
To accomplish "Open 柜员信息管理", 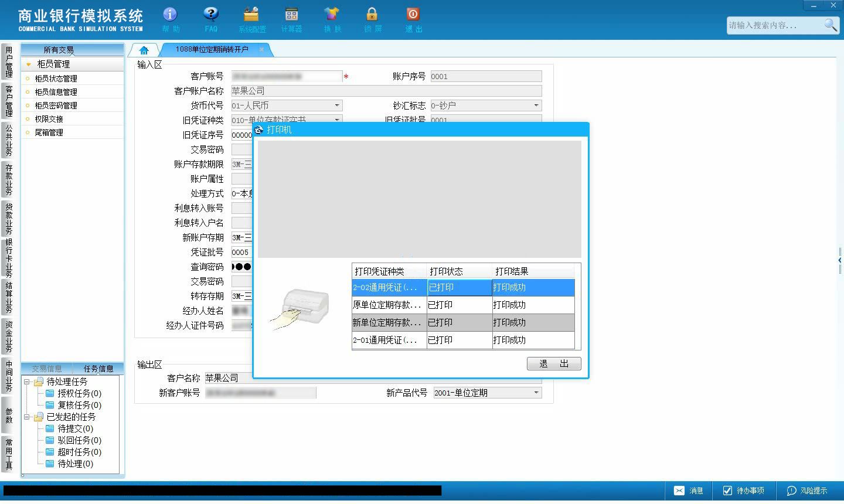I will click(x=56, y=92).
